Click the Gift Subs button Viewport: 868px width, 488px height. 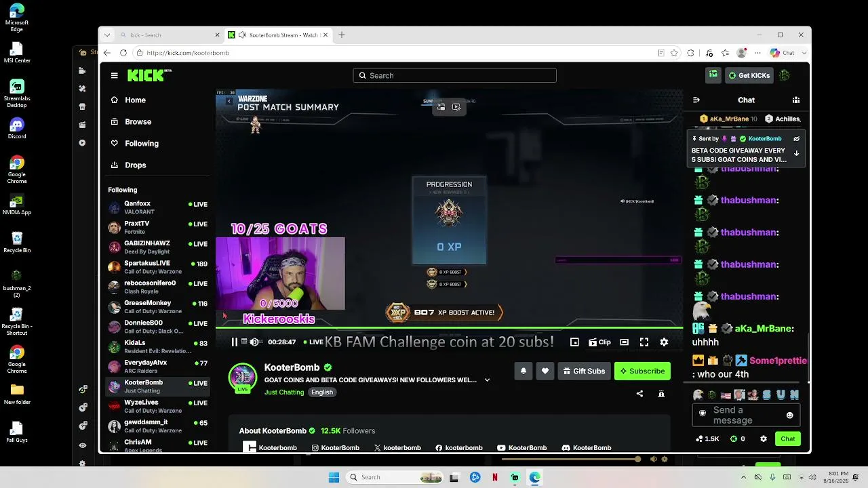point(584,371)
